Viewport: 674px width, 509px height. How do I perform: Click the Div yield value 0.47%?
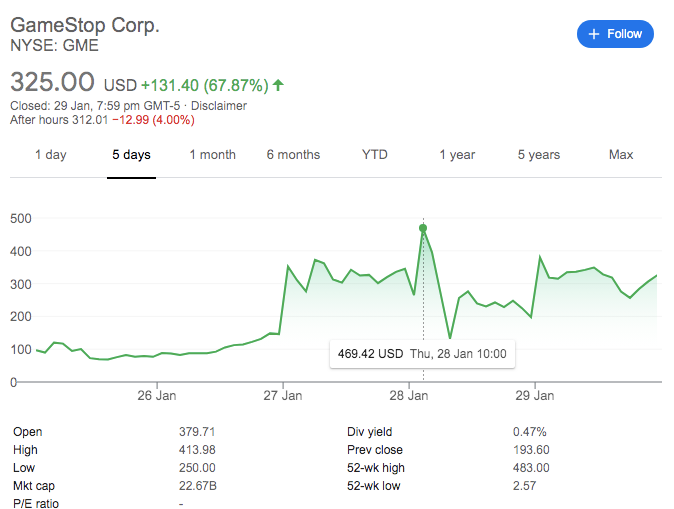[x=530, y=432]
